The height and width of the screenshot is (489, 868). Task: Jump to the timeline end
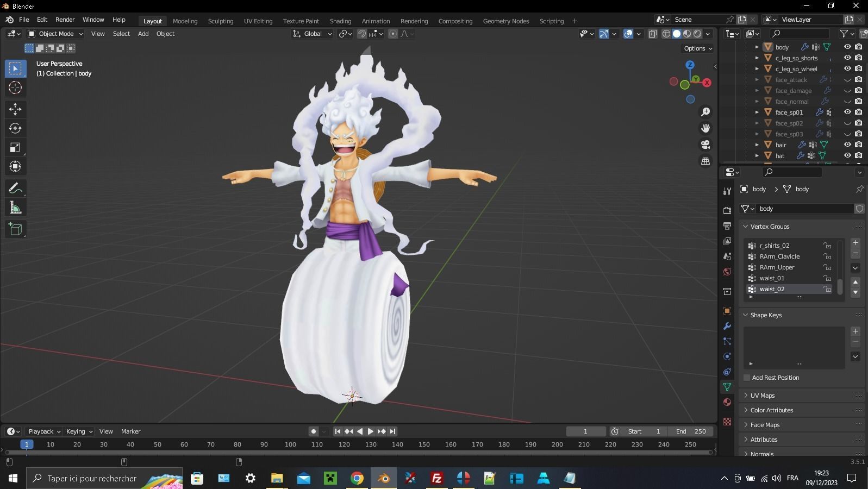click(392, 431)
